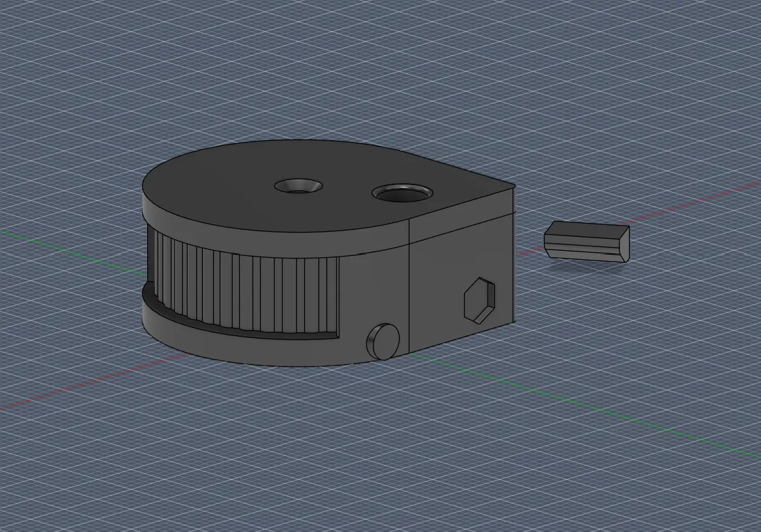Pick the small countersunk hole on top
This screenshot has width=761, height=532.
point(298,186)
